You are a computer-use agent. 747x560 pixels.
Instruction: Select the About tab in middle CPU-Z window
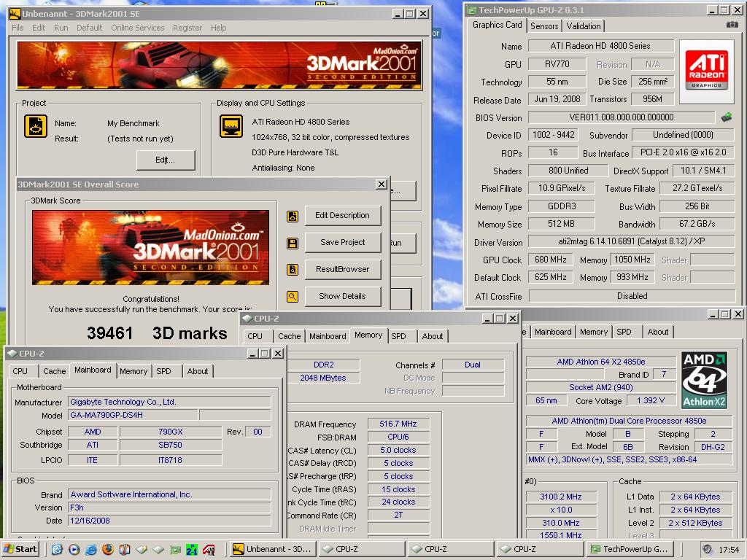[433, 335]
